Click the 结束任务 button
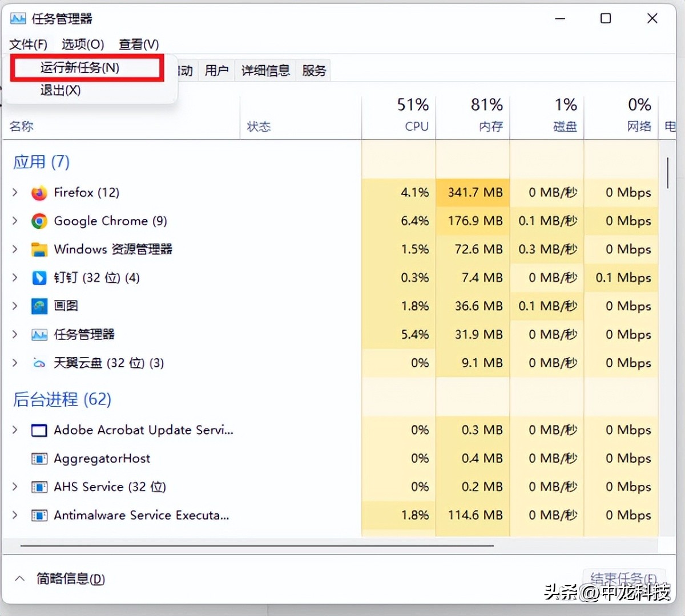The height and width of the screenshot is (616, 685). [x=625, y=578]
